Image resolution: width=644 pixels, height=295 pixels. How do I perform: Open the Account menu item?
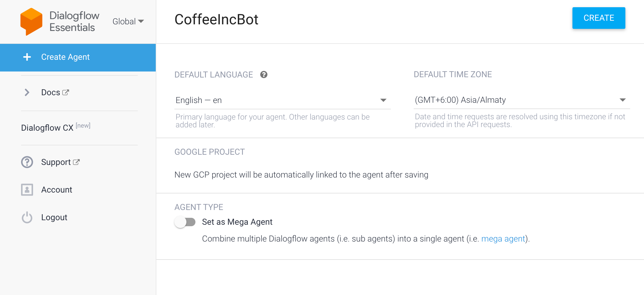click(x=57, y=190)
